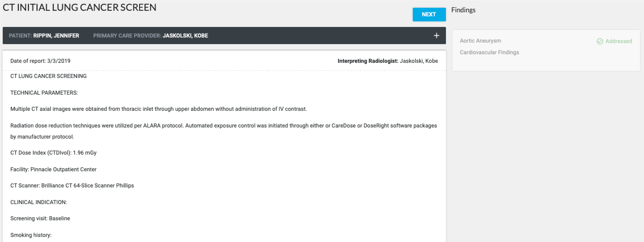Click the CT INITIAL LUNG CANCER SCREEN title
644x242 pixels.
tap(79, 8)
